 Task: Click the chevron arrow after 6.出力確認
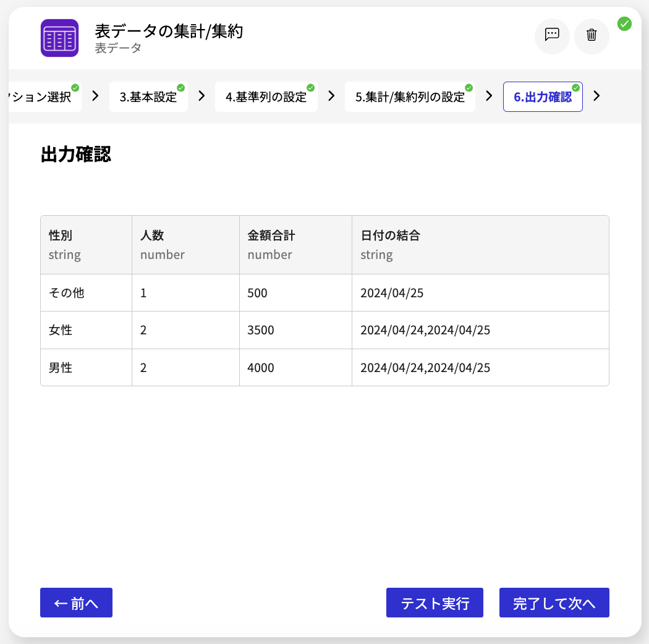pyautogui.click(x=596, y=96)
